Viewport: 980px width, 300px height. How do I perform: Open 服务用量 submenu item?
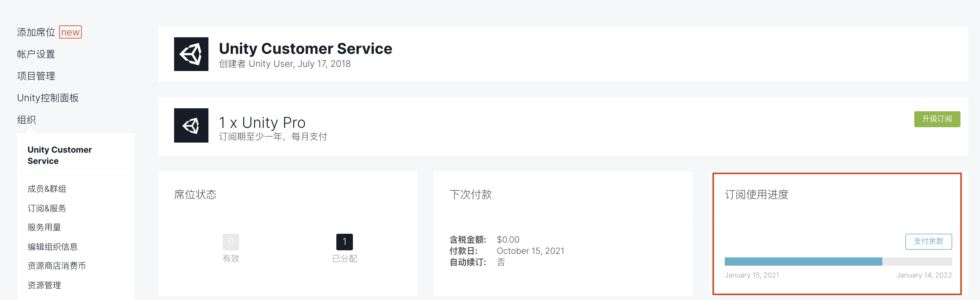(44, 228)
